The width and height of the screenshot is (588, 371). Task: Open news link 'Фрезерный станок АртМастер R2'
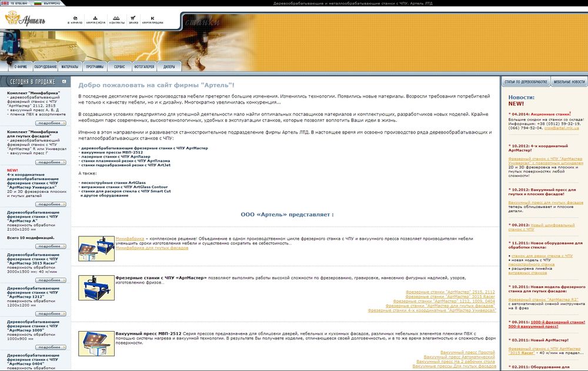click(x=543, y=299)
